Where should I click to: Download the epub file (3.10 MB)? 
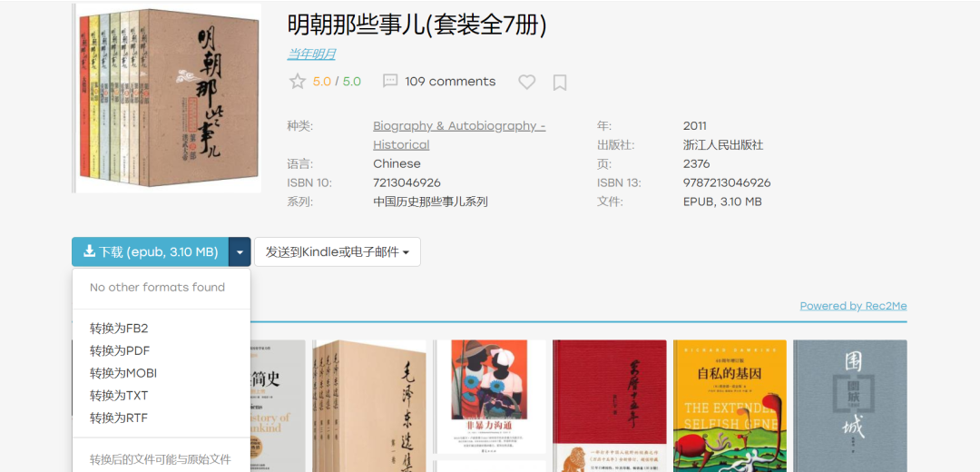coord(150,252)
